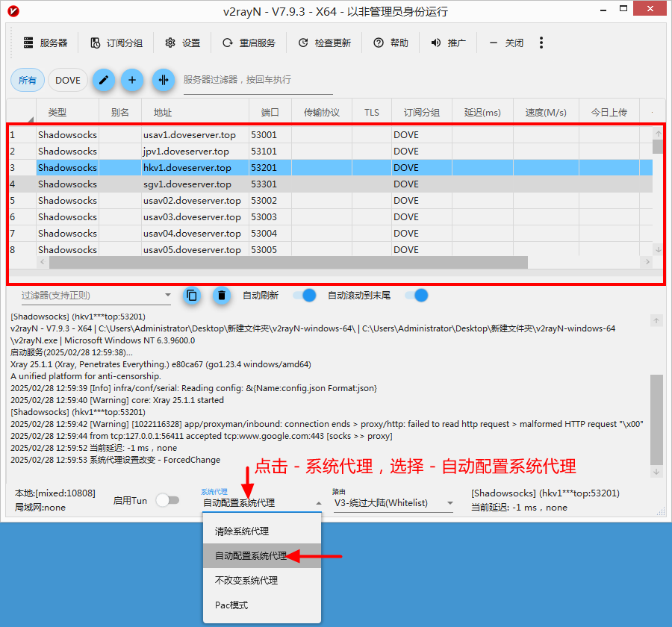Click the v2rayN app logo icon
This screenshot has width=672, height=627.
(13, 11)
